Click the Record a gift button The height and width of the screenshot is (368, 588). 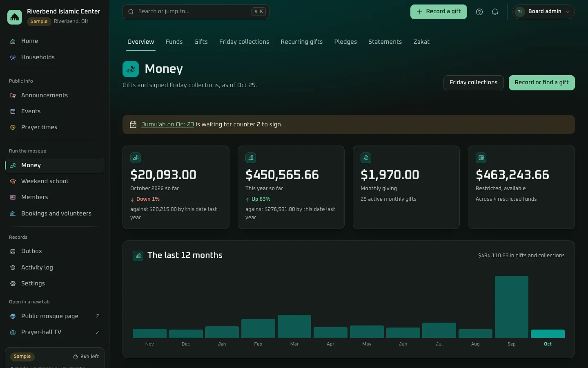pyautogui.click(x=439, y=12)
